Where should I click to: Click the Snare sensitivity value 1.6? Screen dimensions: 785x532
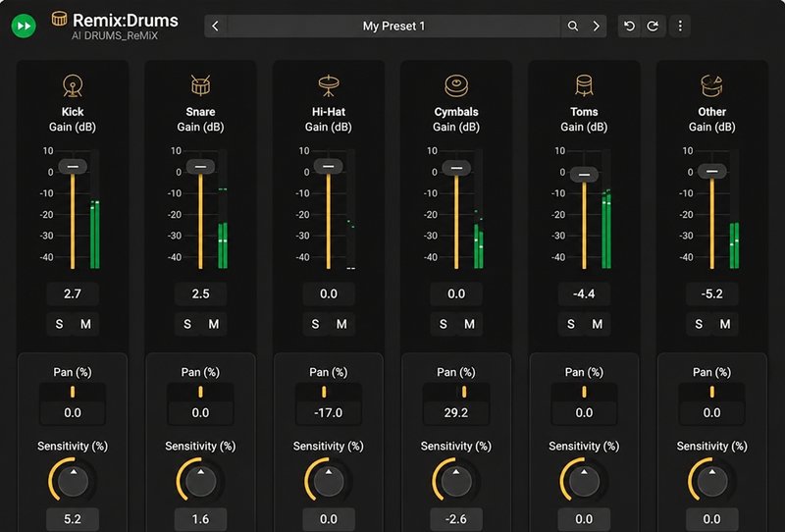coord(201,519)
